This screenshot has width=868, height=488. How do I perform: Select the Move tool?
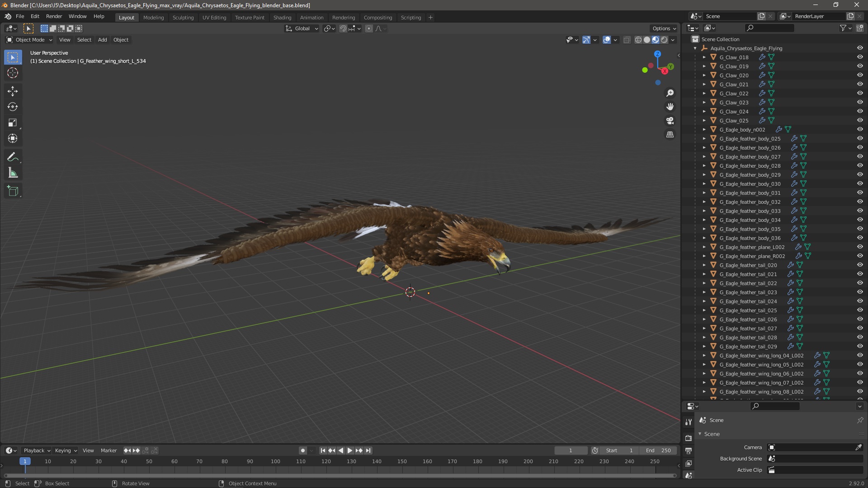click(x=13, y=91)
